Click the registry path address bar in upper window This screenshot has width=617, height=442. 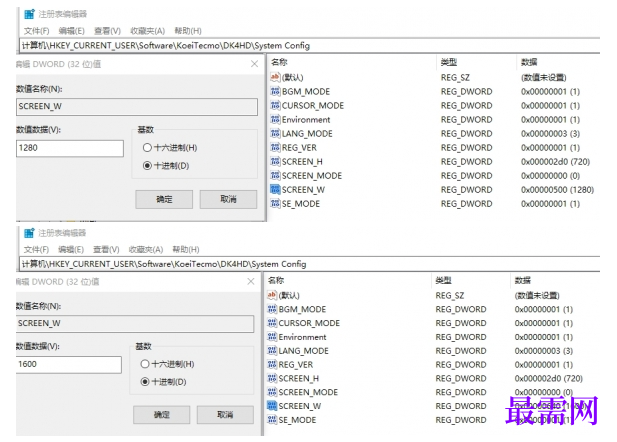point(310,46)
